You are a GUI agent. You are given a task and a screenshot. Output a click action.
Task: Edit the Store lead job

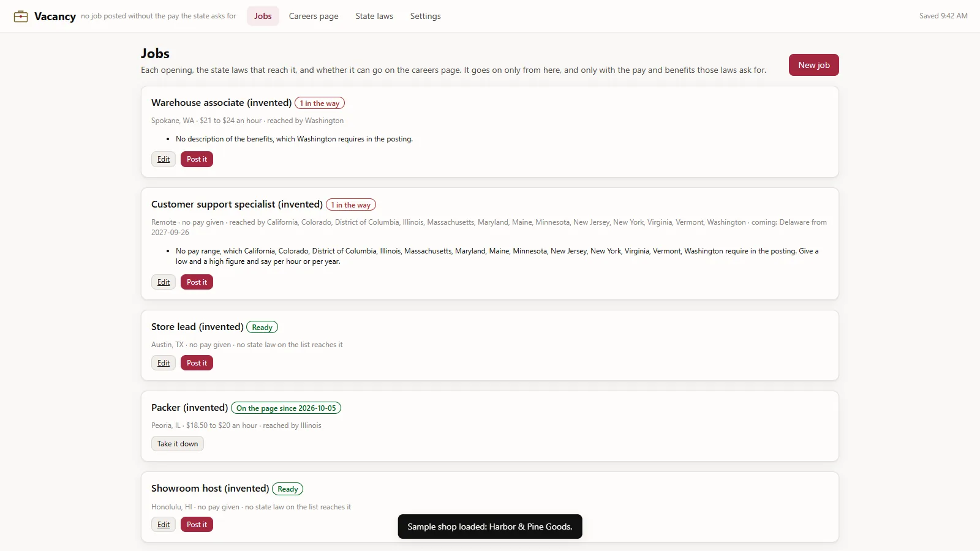pos(164,363)
